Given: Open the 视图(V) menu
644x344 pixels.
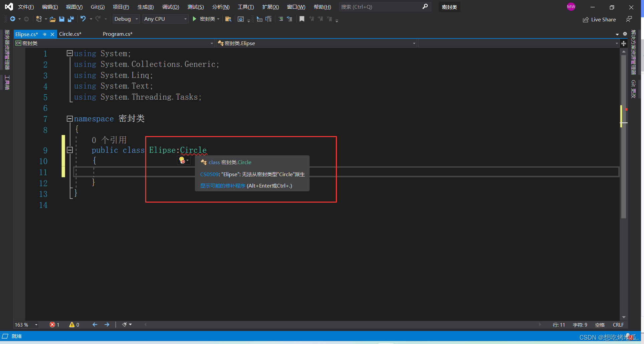Looking at the screenshot, I should [x=74, y=7].
